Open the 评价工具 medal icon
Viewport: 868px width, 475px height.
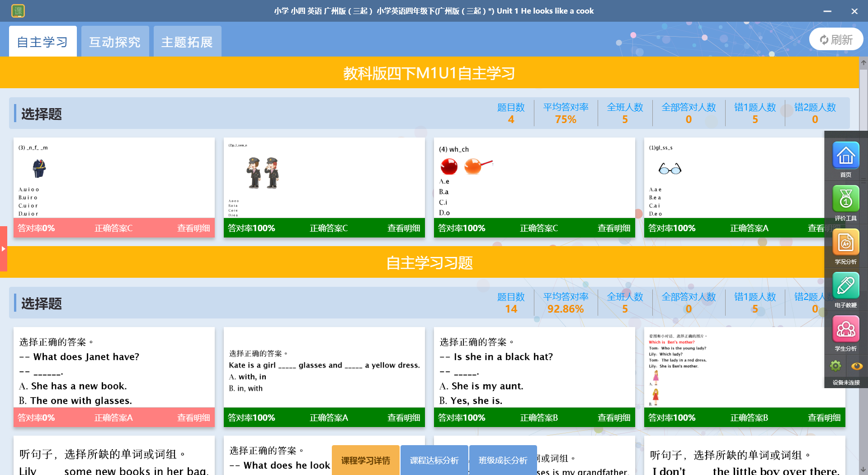[x=845, y=199]
